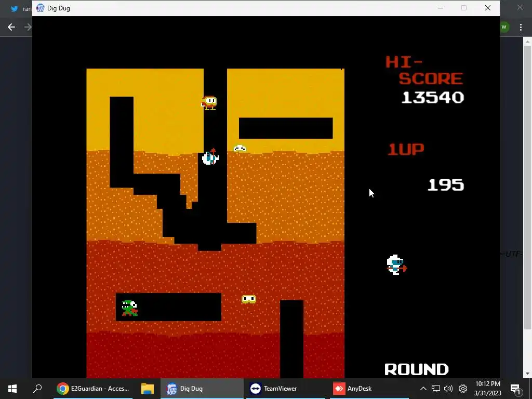This screenshot has height=399, width=532.
Task: Open the taskbar search
Action: [x=37, y=388]
